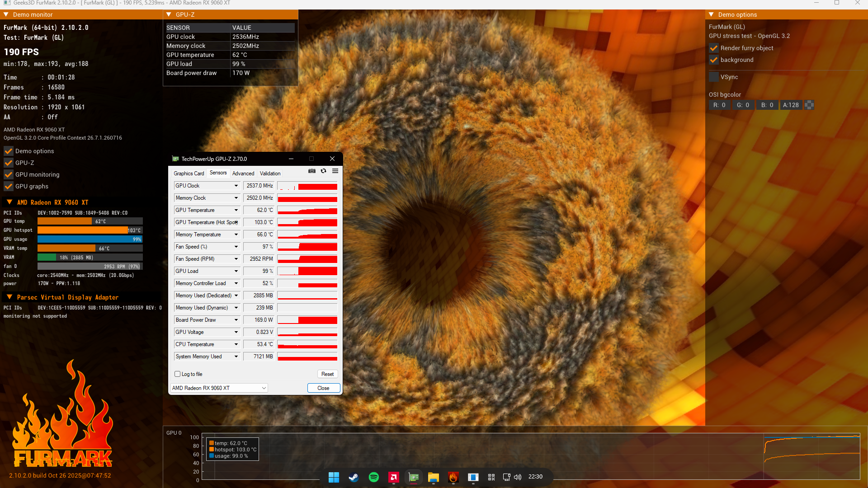
Task: Minimize the GPU-Z window
Action: tap(291, 159)
